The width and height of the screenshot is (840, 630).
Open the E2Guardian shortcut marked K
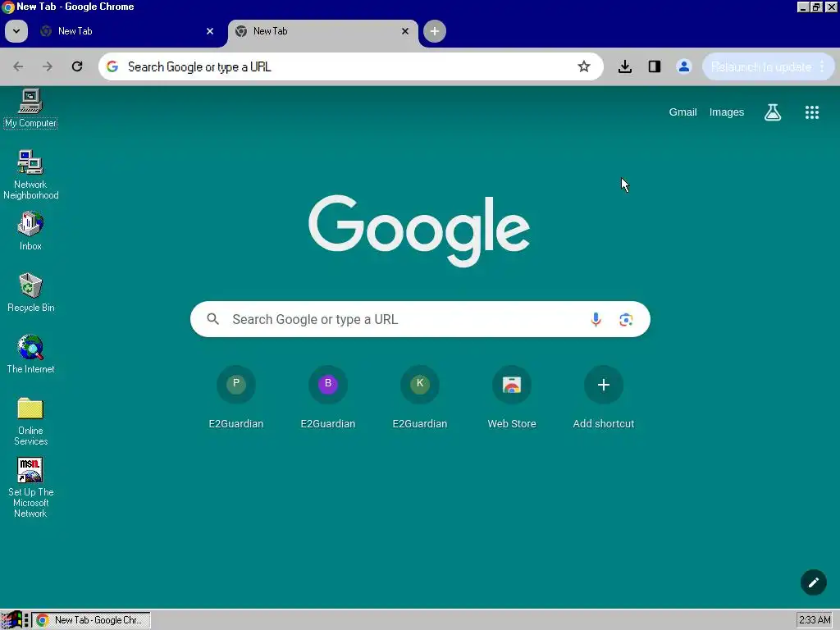(x=420, y=398)
